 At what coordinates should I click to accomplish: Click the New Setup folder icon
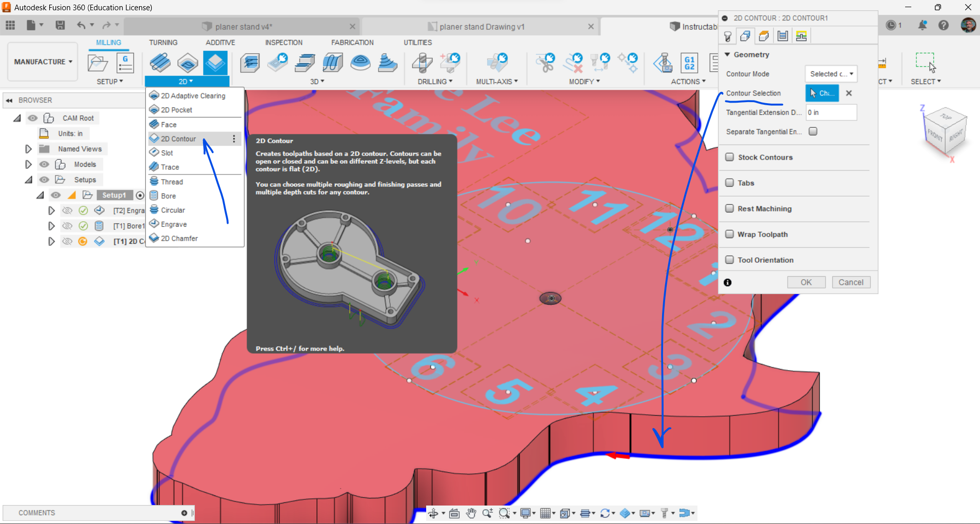(x=97, y=63)
